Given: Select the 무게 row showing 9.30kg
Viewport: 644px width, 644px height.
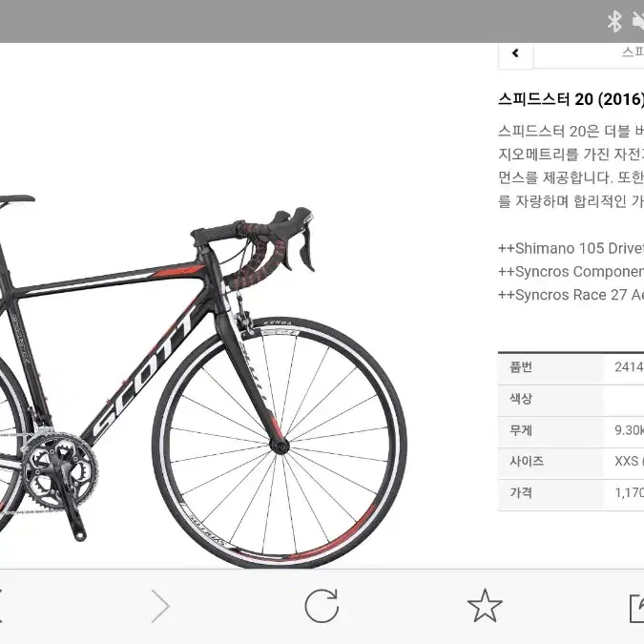Looking at the screenshot, I should click(x=571, y=431).
